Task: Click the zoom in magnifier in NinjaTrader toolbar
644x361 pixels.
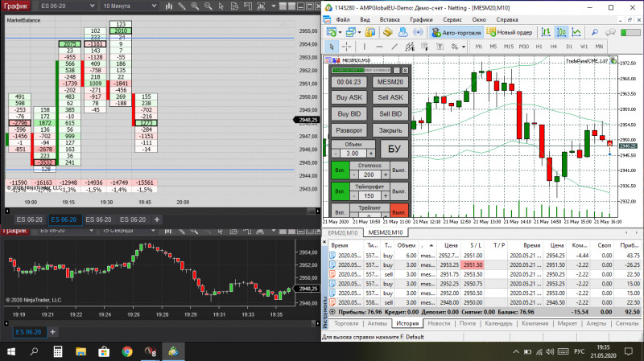Action: coord(195,6)
